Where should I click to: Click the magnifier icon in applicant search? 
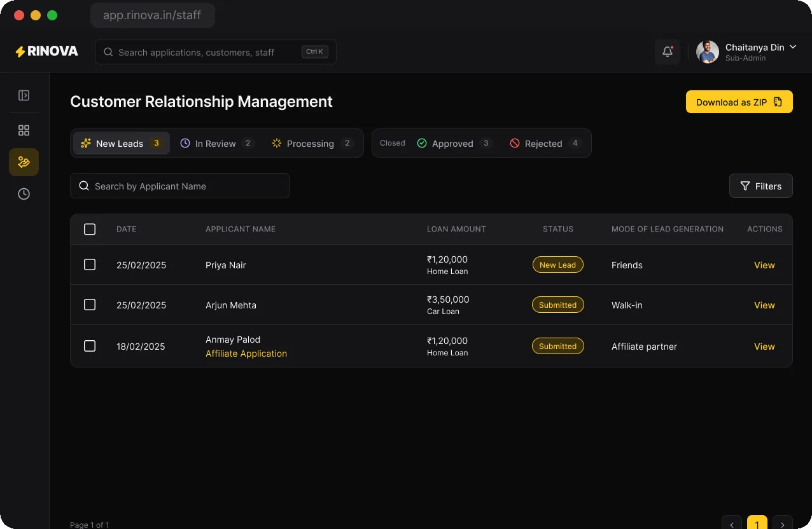click(x=83, y=186)
